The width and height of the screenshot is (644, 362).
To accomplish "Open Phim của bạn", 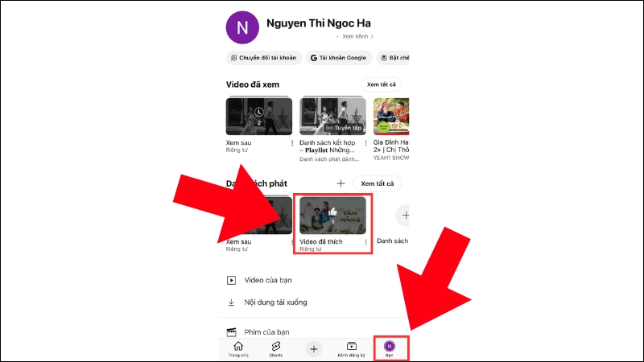I will coord(268,331).
